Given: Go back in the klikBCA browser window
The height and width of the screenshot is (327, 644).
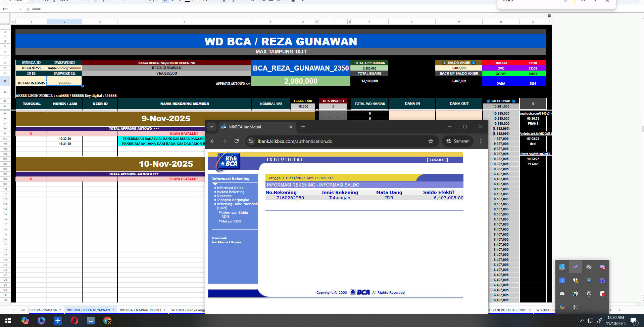Looking at the screenshot, I should pos(212,141).
